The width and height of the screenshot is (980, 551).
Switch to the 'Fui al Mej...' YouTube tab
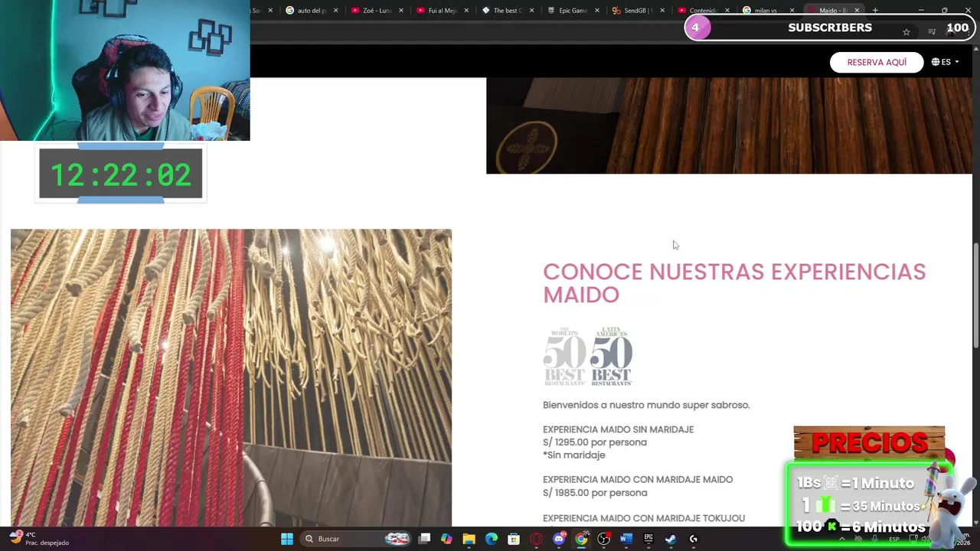442,10
